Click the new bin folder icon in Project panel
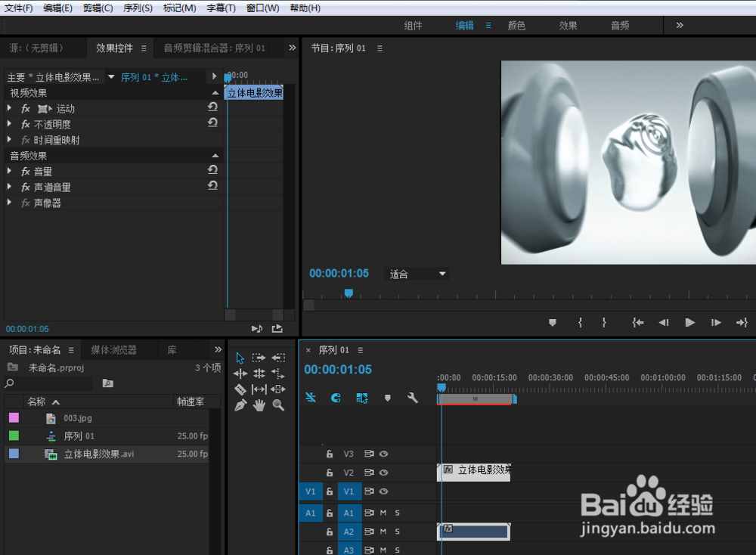Viewport: 756px width, 555px height. pos(107,383)
